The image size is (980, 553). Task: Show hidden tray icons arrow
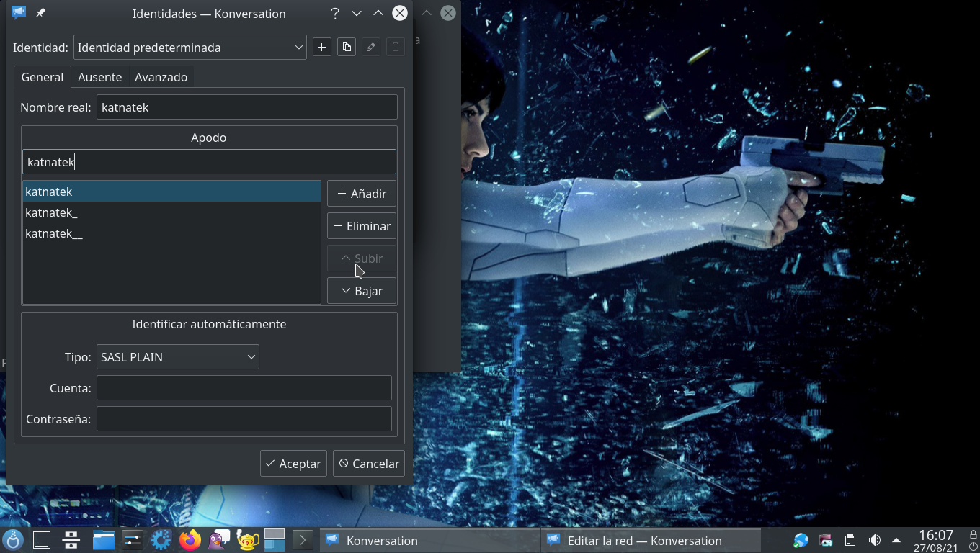point(896,540)
